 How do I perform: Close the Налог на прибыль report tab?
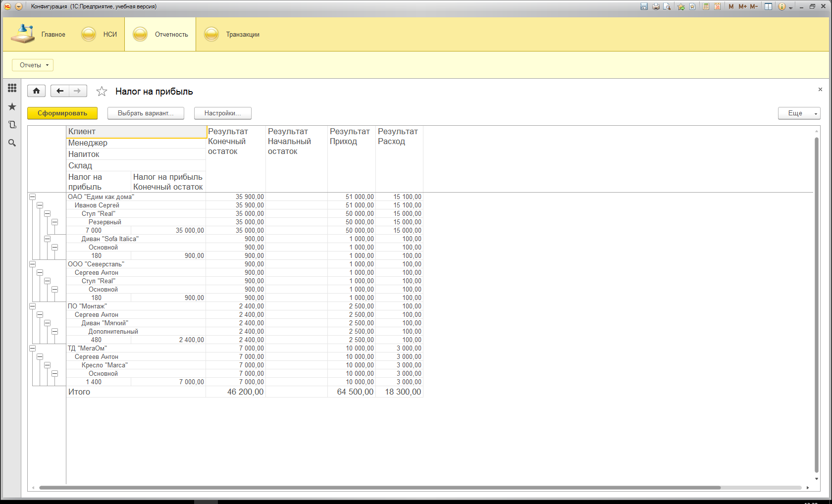point(820,90)
